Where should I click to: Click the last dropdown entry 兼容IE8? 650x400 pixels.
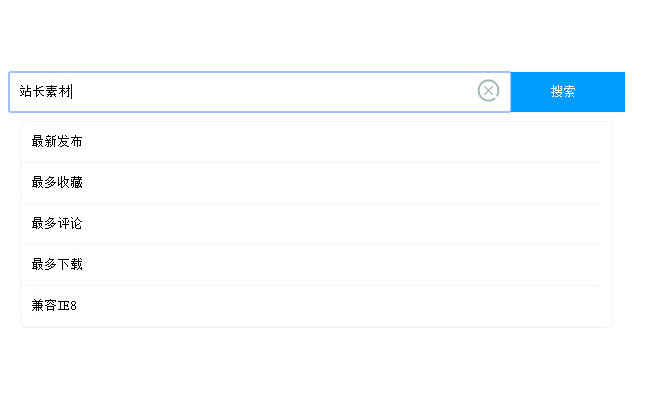(x=55, y=306)
